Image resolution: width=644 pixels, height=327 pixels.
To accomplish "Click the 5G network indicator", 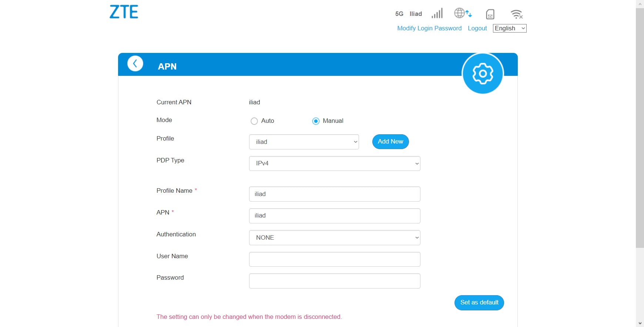I will 399,14.
